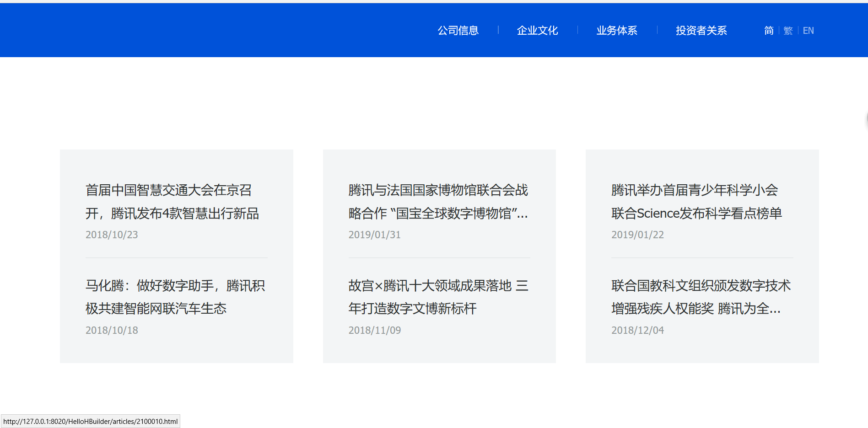Viewport: 868px width, 428px height.
Task: Click the date 2018/12/04
Action: (x=637, y=330)
